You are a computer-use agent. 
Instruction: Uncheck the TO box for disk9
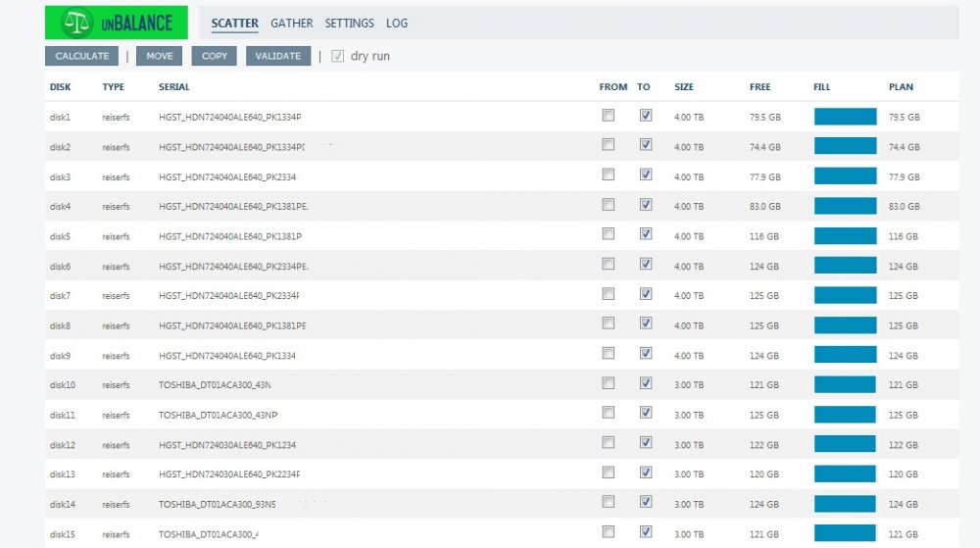click(x=646, y=353)
